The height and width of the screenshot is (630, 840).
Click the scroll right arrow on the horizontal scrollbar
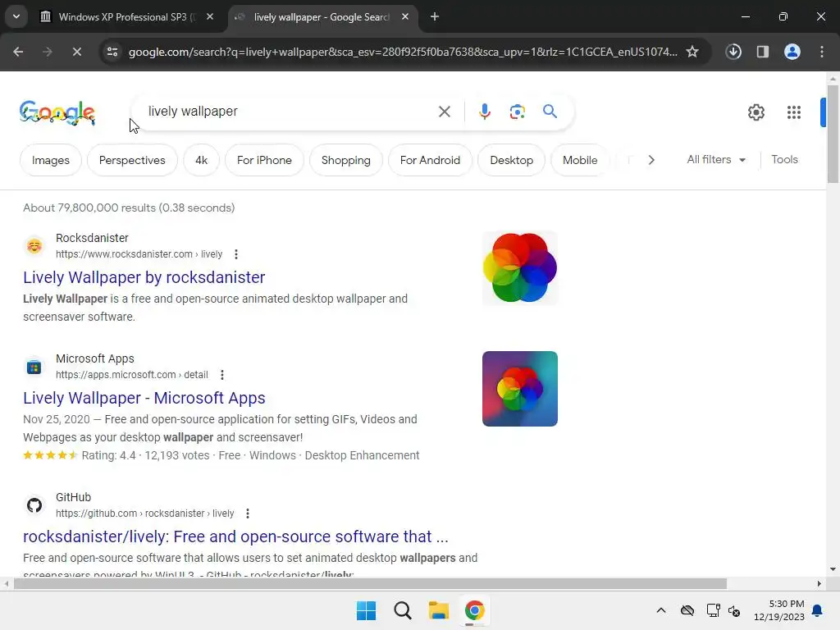(x=819, y=584)
